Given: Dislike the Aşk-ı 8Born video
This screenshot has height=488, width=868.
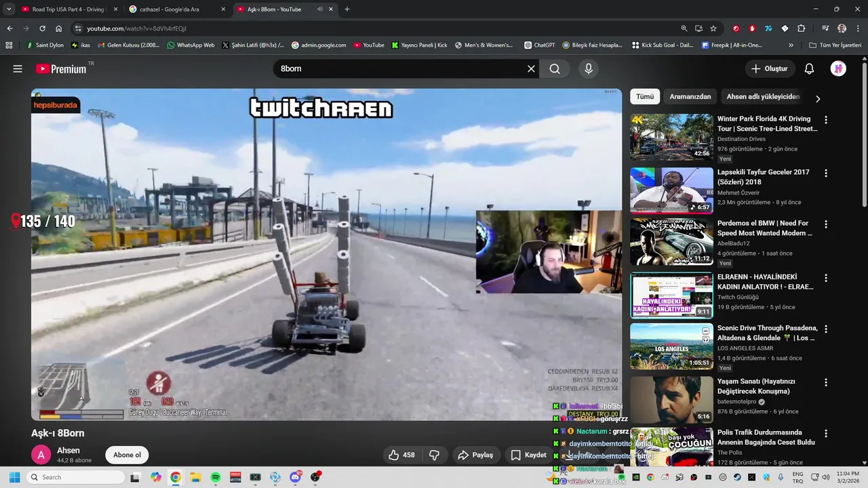Looking at the screenshot, I should pos(435,455).
